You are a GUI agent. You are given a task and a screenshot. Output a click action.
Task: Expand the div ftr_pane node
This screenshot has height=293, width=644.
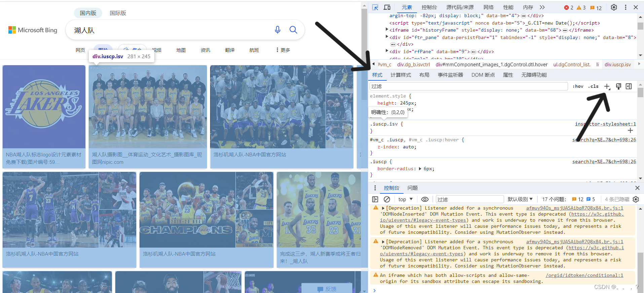[x=387, y=37]
